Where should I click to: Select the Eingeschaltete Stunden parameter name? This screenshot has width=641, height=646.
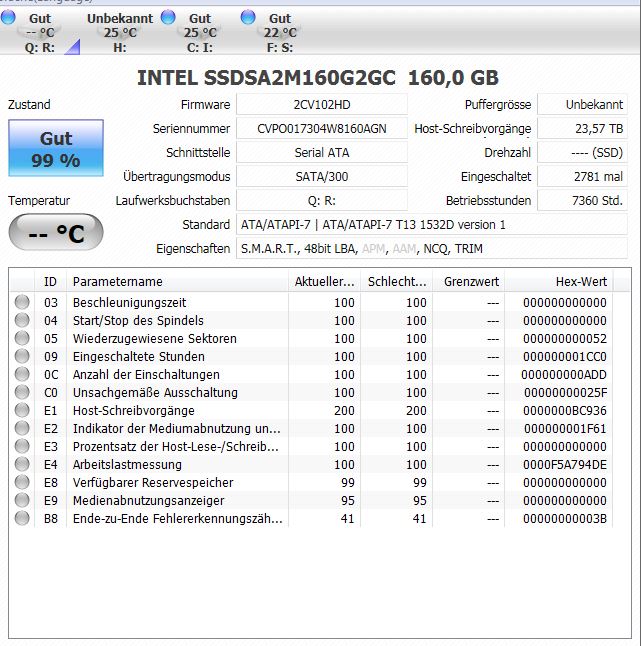click(138, 356)
